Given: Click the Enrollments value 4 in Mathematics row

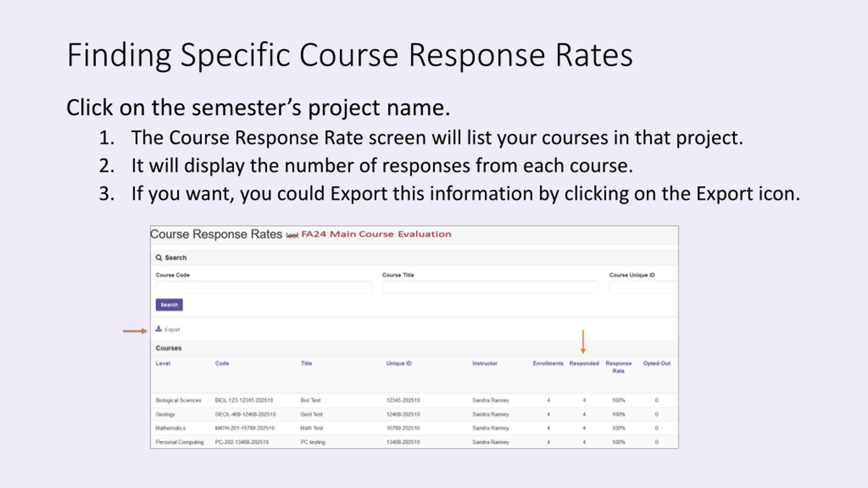Looking at the screenshot, I should (x=548, y=428).
